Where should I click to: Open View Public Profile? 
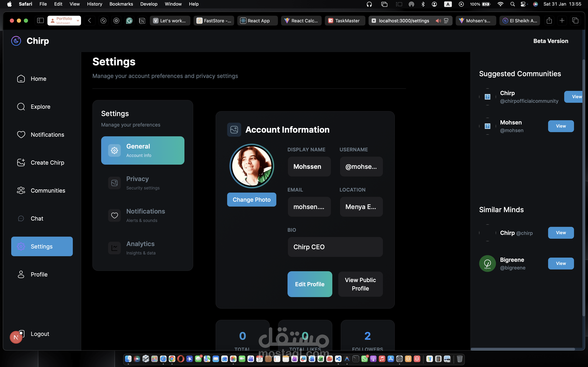[360, 284]
